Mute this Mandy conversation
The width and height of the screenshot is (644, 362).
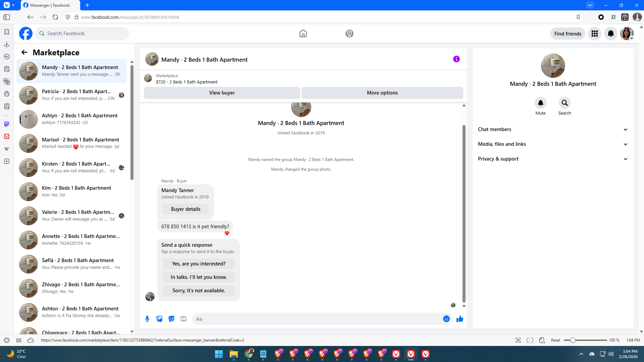(x=540, y=103)
